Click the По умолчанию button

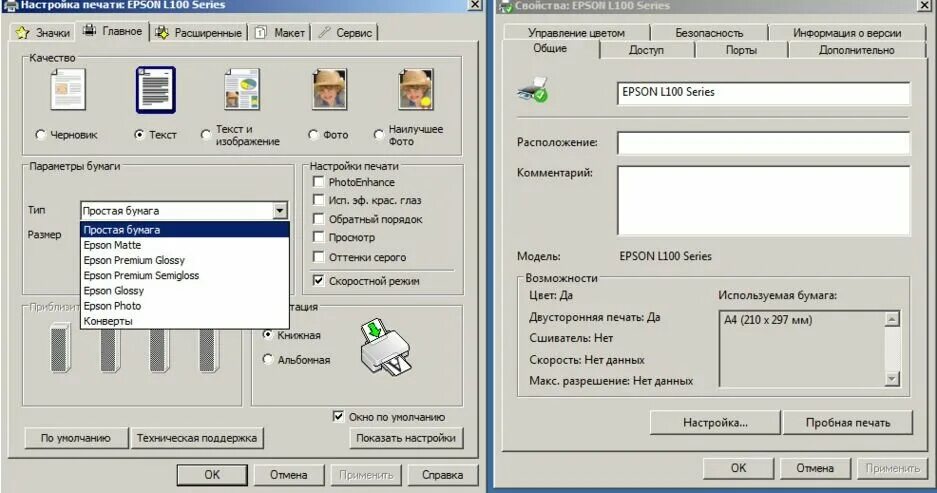click(x=76, y=438)
